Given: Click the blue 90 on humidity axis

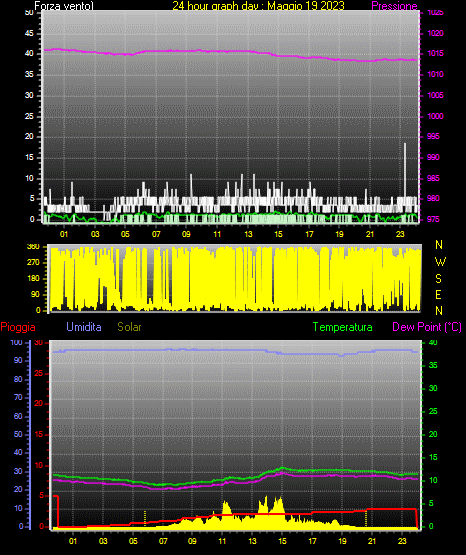Looking at the screenshot, I should pyautogui.click(x=18, y=360).
